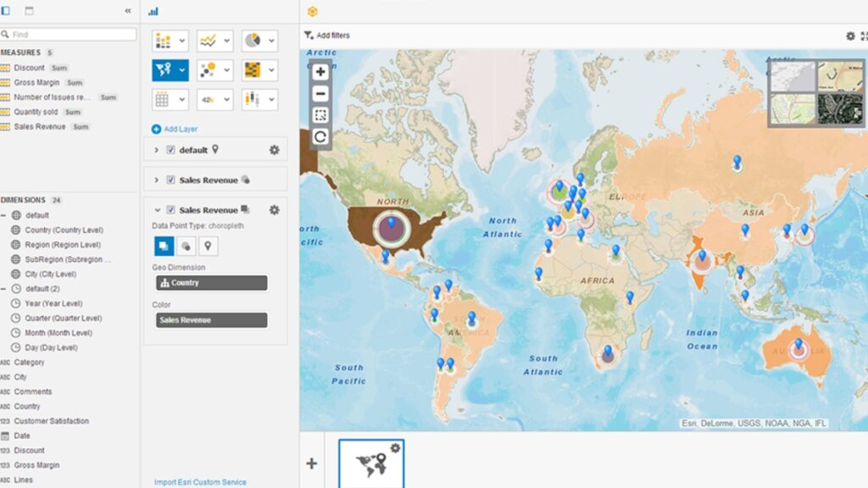Select Country (Country Level) dimension
The width and height of the screenshot is (868, 488).
[64, 230]
